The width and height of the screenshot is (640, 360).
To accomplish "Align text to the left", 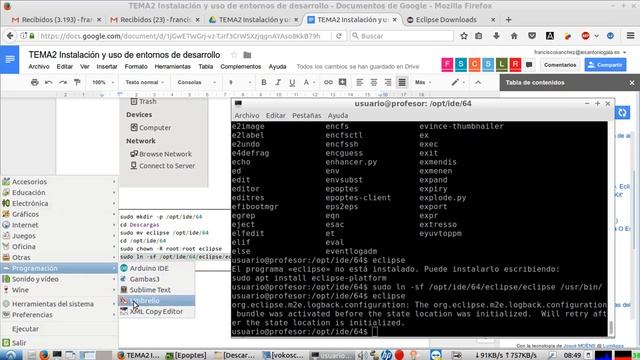I will click(360, 82).
